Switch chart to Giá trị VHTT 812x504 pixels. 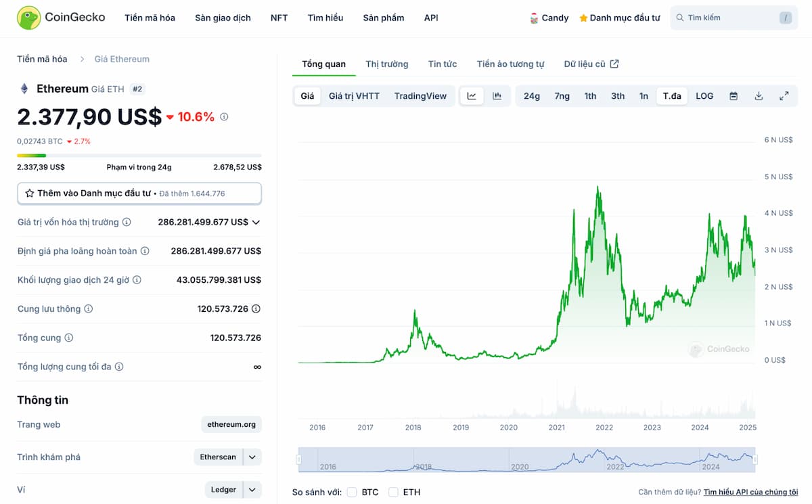pos(354,96)
